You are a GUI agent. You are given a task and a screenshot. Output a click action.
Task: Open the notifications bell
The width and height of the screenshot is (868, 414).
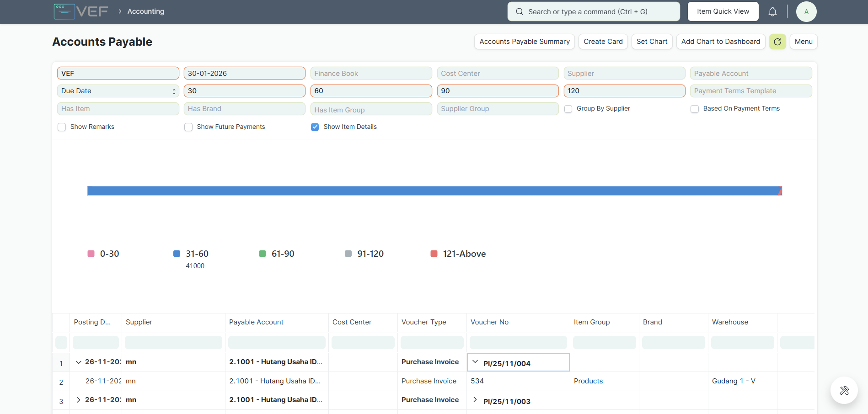click(772, 12)
